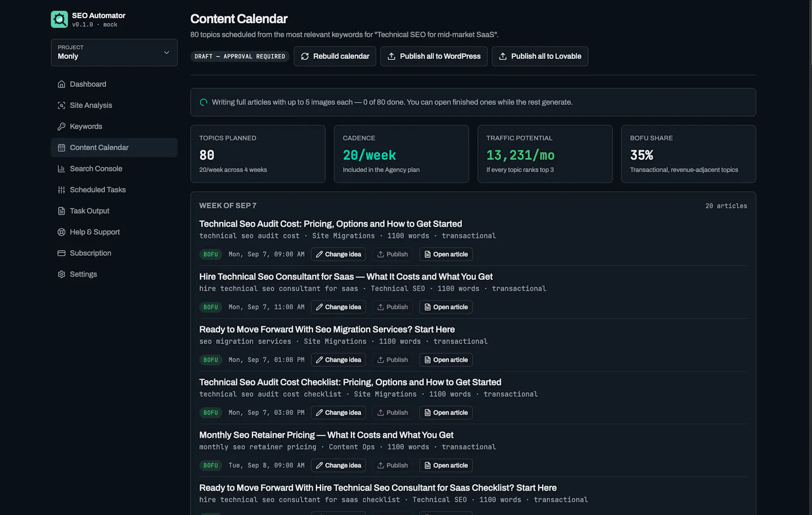Click the Help & Support lifebuoy icon

pyautogui.click(x=61, y=232)
